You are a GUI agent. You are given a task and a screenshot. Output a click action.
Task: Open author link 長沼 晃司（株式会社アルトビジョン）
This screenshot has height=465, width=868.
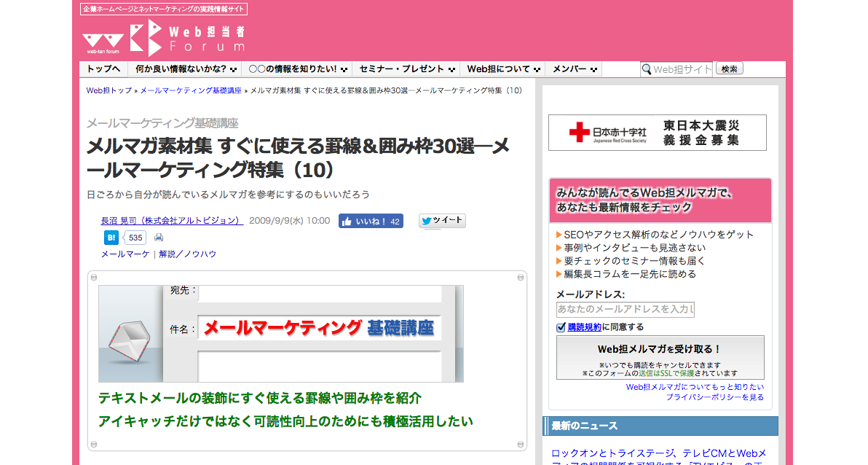pyautogui.click(x=172, y=221)
